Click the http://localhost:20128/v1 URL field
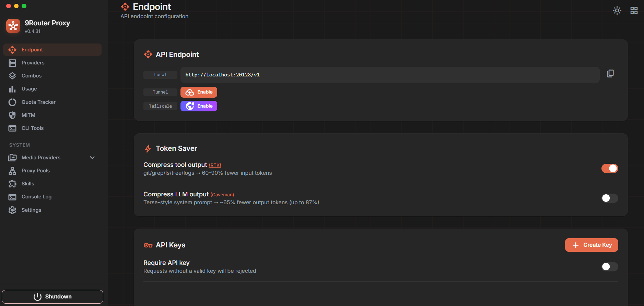This screenshot has height=306, width=644. click(x=390, y=75)
